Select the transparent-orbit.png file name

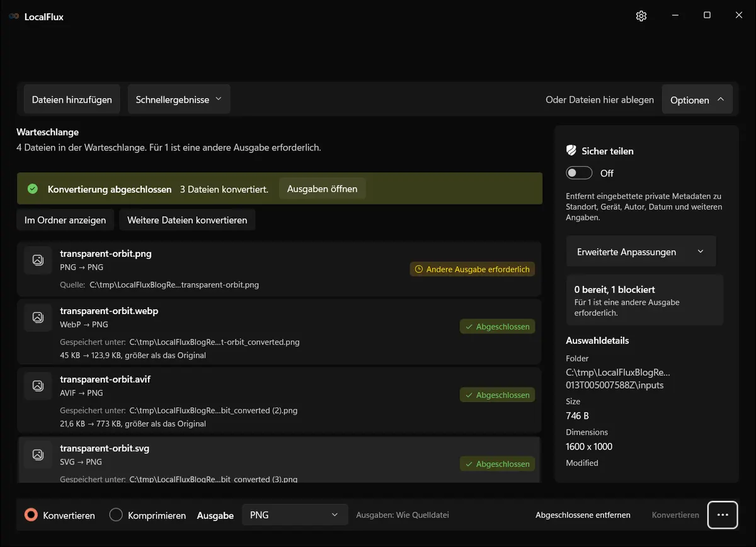click(x=106, y=254)
